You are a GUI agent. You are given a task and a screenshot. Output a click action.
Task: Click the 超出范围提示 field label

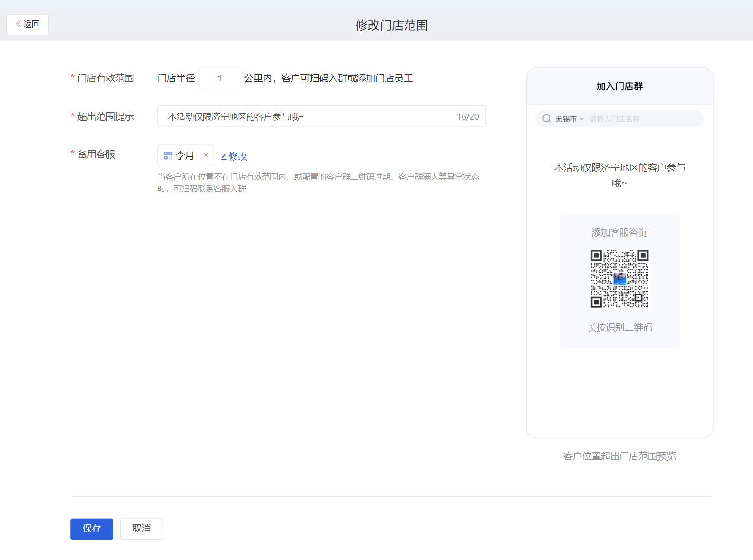[106, 116]
